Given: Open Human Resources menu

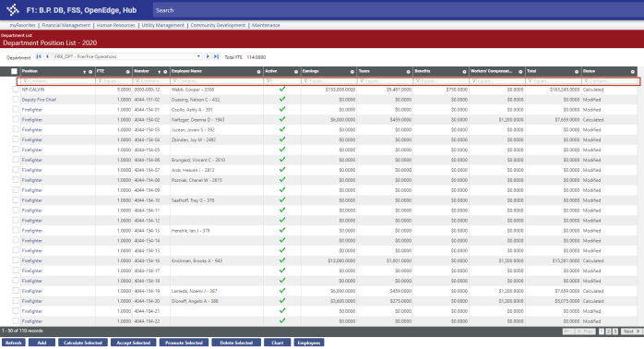Looking at the screenshot, I should click(x=116, y=26).
